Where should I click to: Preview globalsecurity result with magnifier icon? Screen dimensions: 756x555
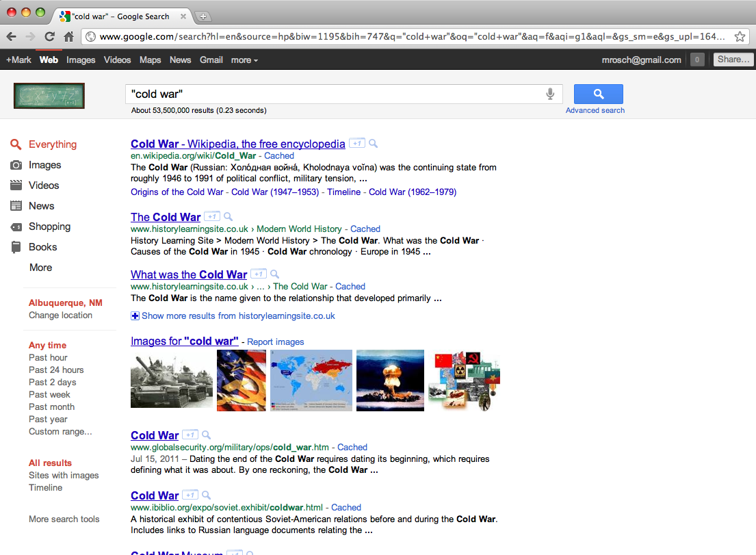[207, 435]
